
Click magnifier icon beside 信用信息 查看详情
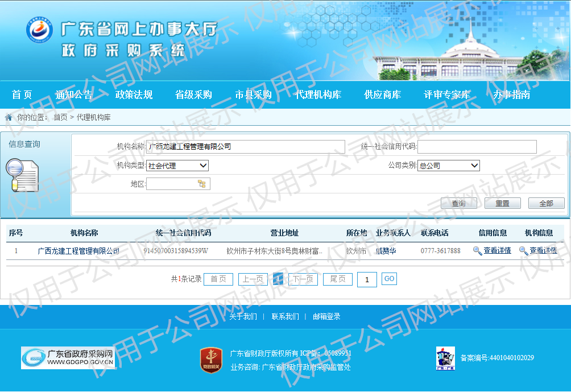tap(477, 251)
